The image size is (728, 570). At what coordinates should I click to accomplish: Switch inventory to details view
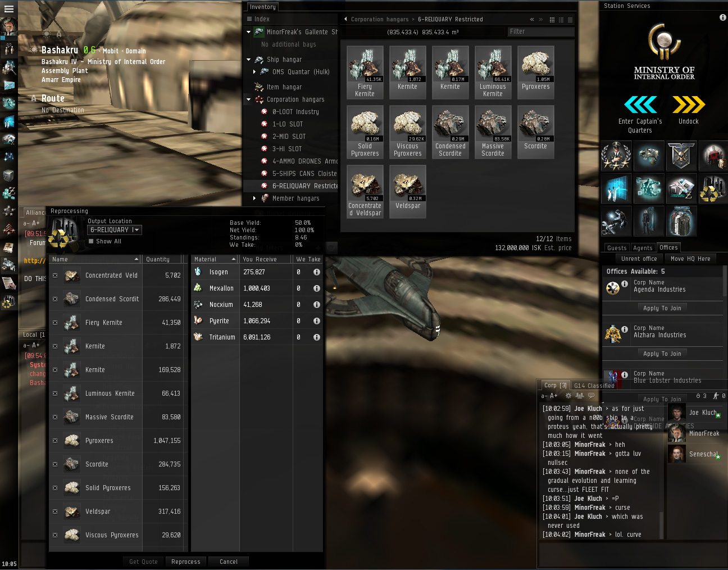[x=561, y=20]
